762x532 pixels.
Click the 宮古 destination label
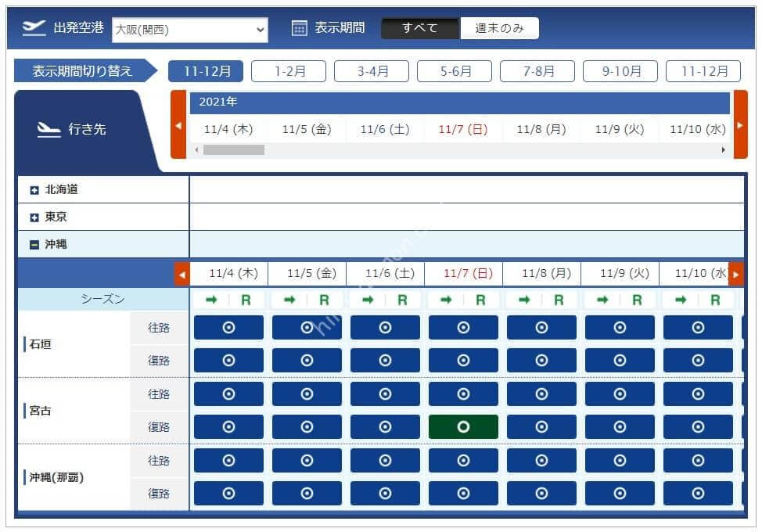pos(40,411)
